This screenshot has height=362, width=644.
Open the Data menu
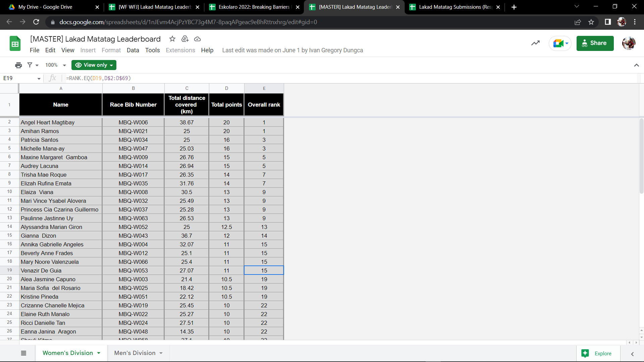tap(133, 50)
